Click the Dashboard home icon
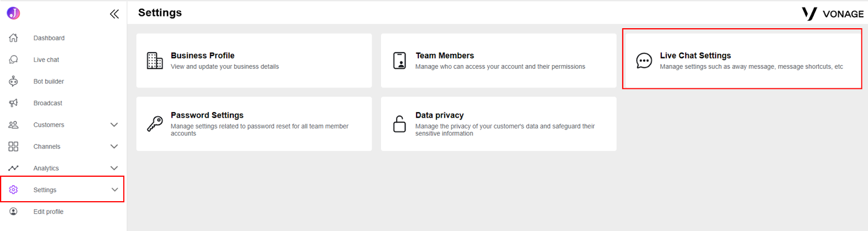868x231 pixels. pyautogui.click(x=14, y=38)
